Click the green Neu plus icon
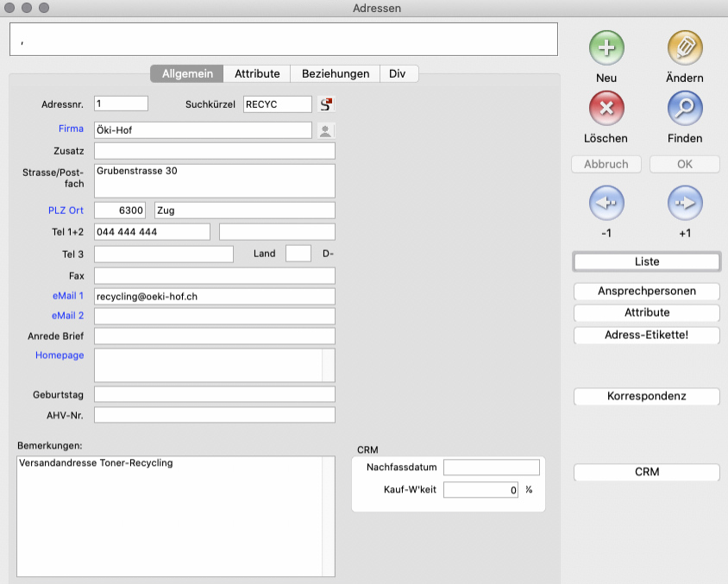Image resolution: width=728 pixels, height=584 pixels. point(606,47)
